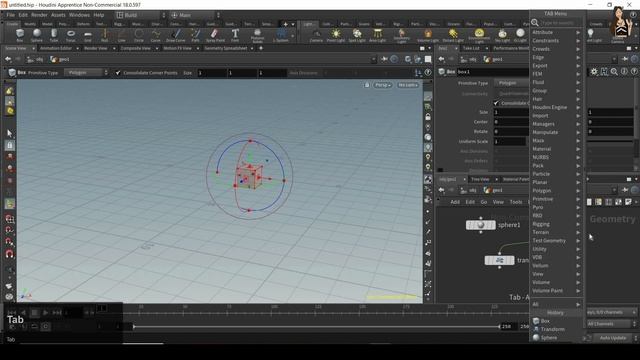This screenshot has width=640, height=360.
Task: Click the timeline play button
Action: (46, 313)
